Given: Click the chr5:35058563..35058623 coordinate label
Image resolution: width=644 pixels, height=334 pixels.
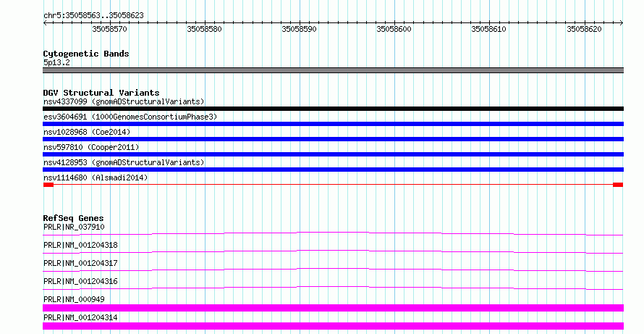Looking at the screenshot, I should (93, 15).
